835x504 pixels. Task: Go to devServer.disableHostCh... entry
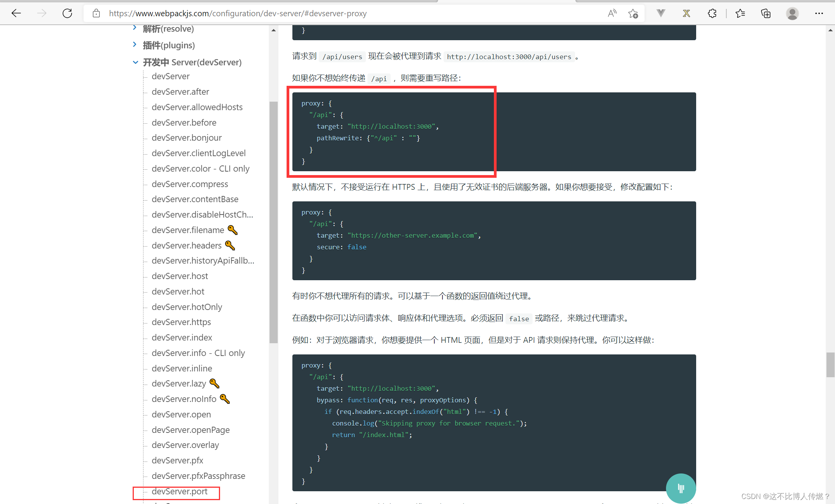tap(202, 215)
